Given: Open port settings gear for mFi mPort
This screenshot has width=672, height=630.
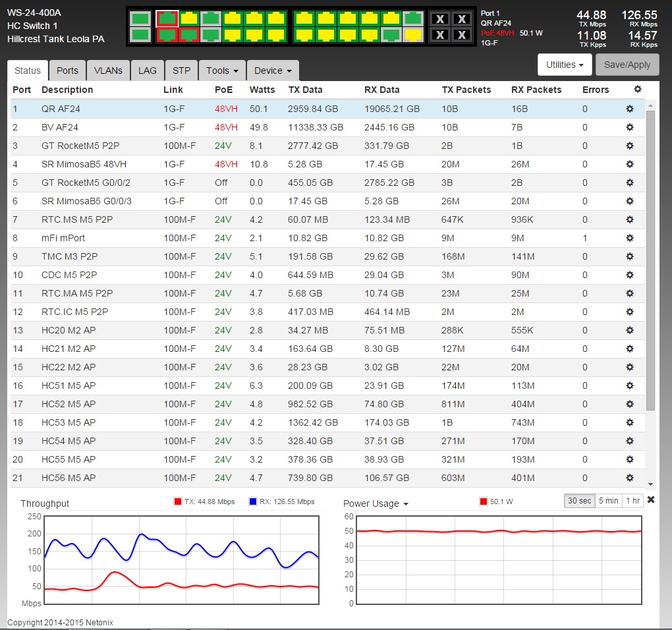Looking at the screenshot, I should pyautogui.click(x=629, y=237).
